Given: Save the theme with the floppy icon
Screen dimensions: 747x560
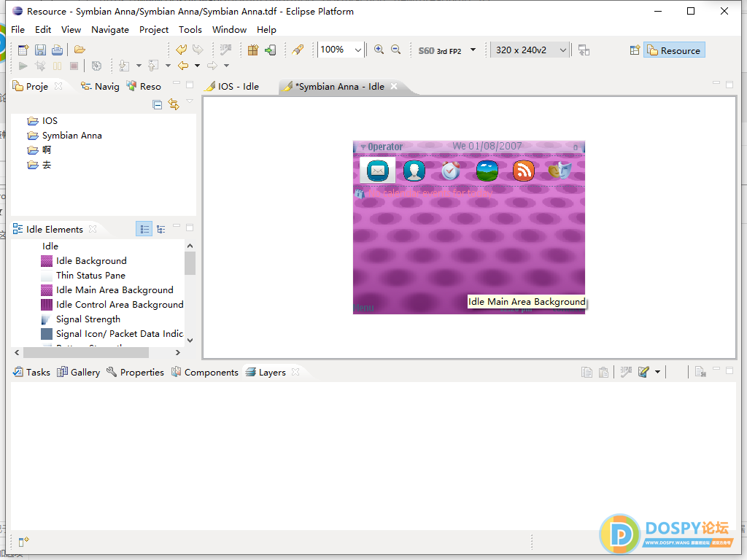Looking at the screenshot, I should click(x=40, y=50).
